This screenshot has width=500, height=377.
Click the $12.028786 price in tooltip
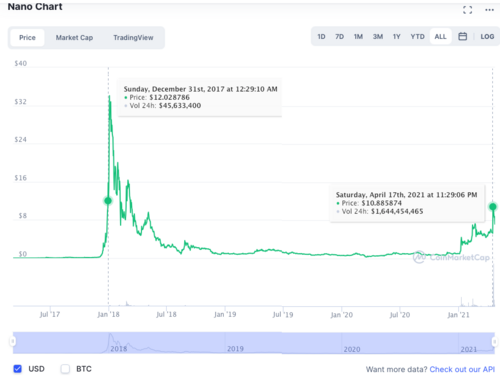(169, 97)
